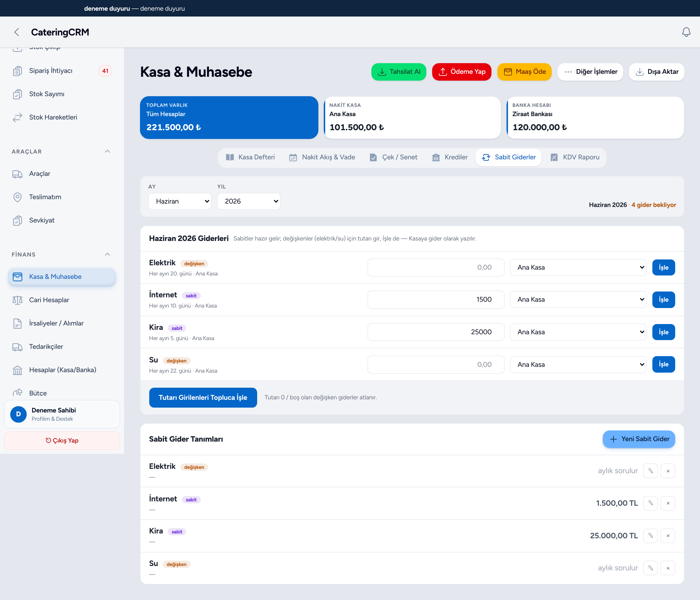This screenshot has width=700, height=600.
Task: Delete the Kira fixed expense definition
Action: pyautogui.click(x=668, y=536)
